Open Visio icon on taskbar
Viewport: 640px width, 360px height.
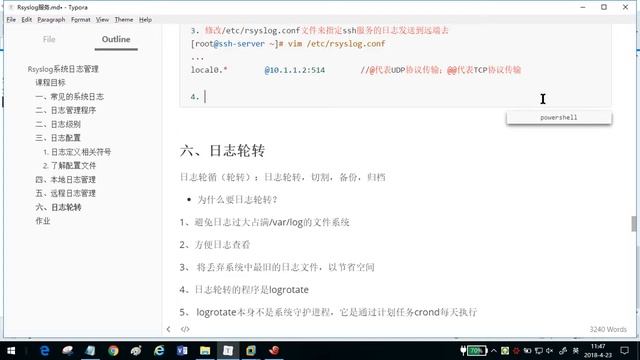point(182,351)
